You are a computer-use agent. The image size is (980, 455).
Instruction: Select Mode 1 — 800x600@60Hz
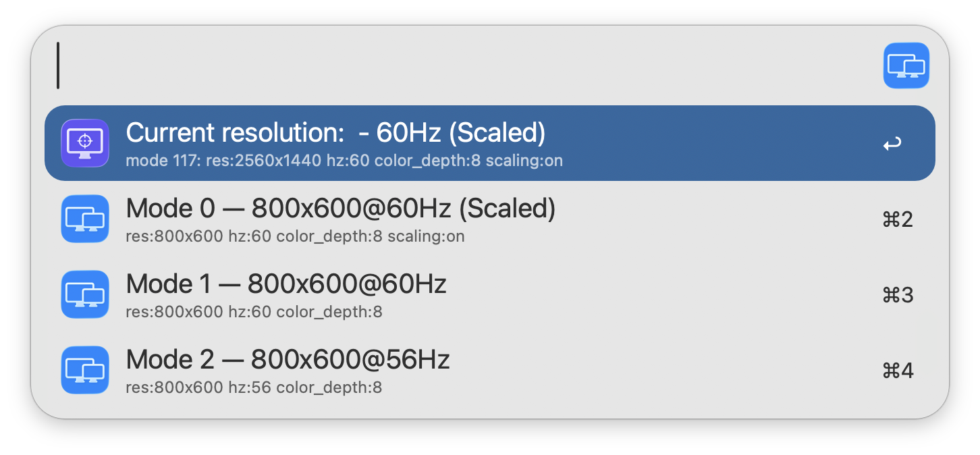286,284
